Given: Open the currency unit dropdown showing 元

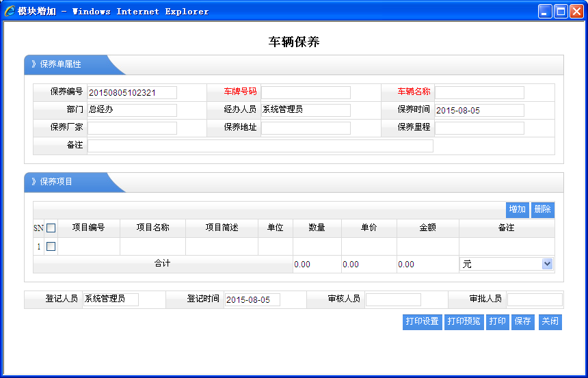Looking at the screenshot, I should click(x=506, y=264).
